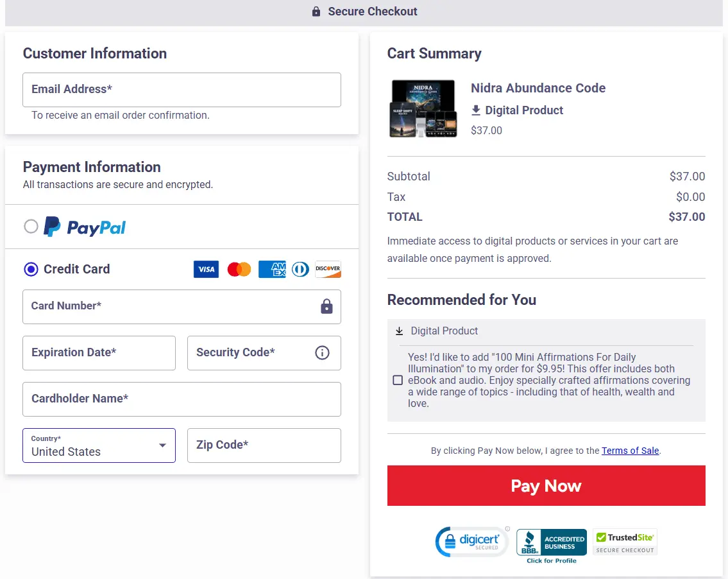Click the Nidra Abundance Code product thumbnail
This screenshot has width=728, height=579.
point(423,108)
